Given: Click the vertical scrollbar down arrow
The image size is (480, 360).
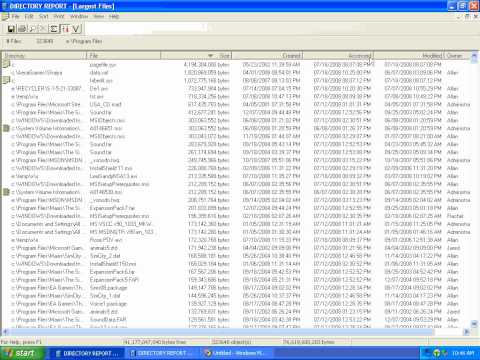Looking at the screenshot, I should pos(474,323).
